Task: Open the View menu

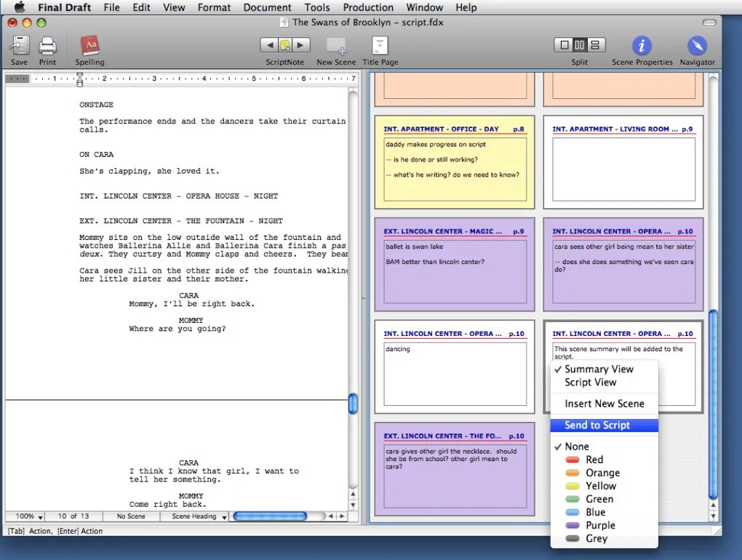Action: [174, 7]
